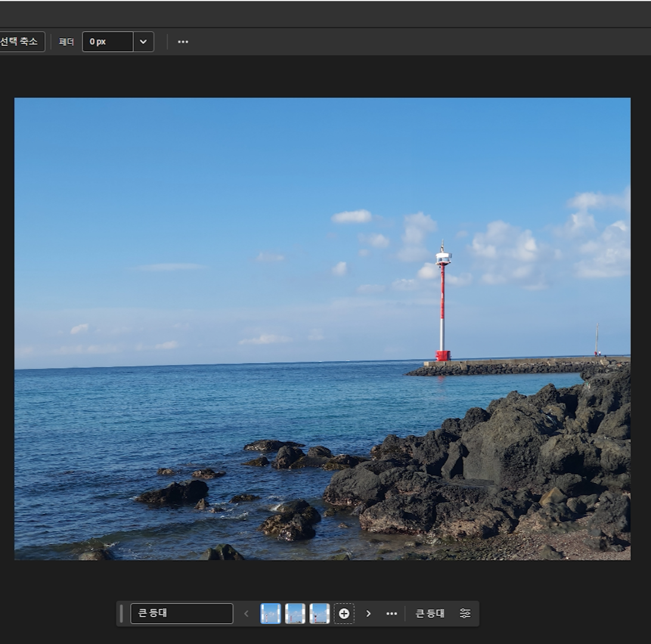Click the 큰 등대 label on taskbar
This screenshot has width=651, height=644.
click(430, 613)
